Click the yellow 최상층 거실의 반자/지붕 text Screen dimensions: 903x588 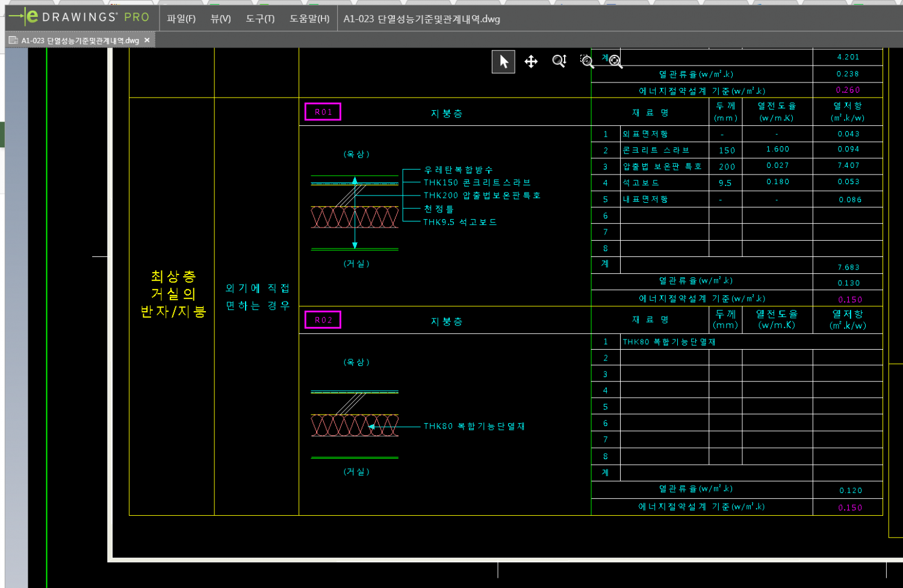coord(173,294)
